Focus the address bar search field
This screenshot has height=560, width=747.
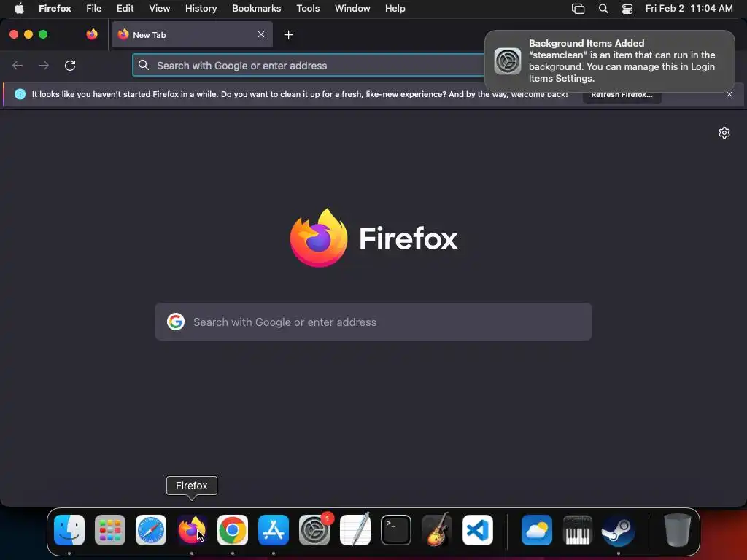pos(309,66)
